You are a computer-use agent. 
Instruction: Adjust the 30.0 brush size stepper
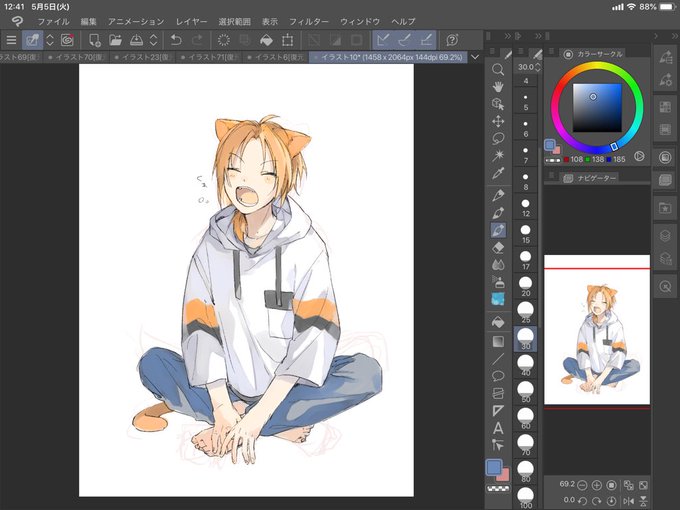coord(538,67)
